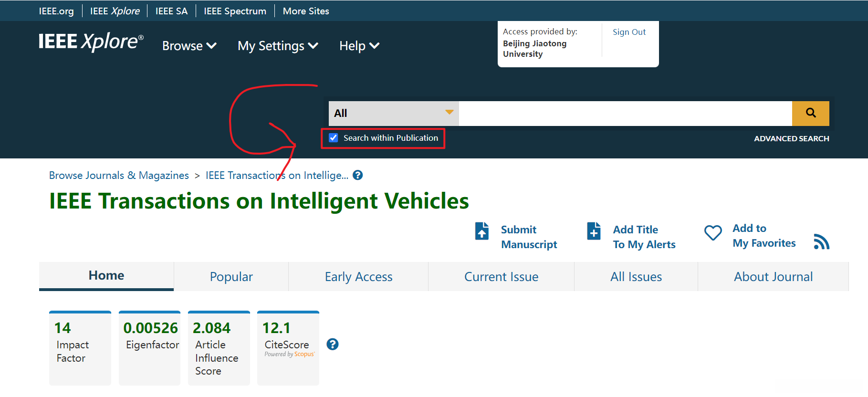
Task: Click the Submit Manuscript document icon
Action: point(482,231)
